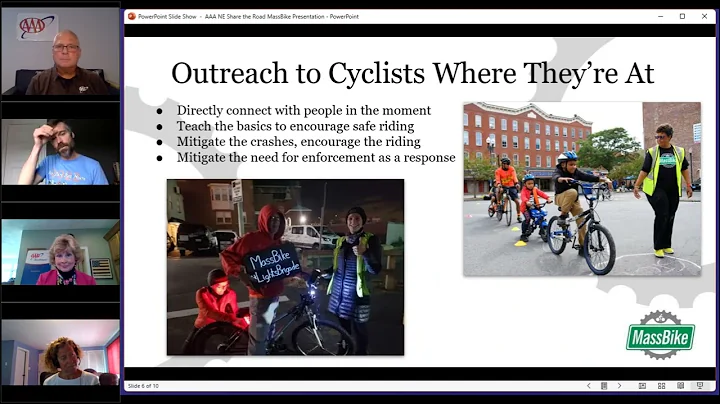The height and width of the screenshot is (404, 720).
Task: Click bullet 'Mitigate the crashes, encourage the riding'
Action: (298, 141)
